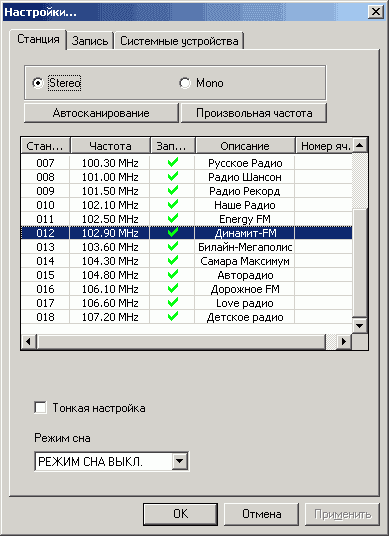Select the Наше Радио description cell
389x536 pixels.
[x=245, y=205]
